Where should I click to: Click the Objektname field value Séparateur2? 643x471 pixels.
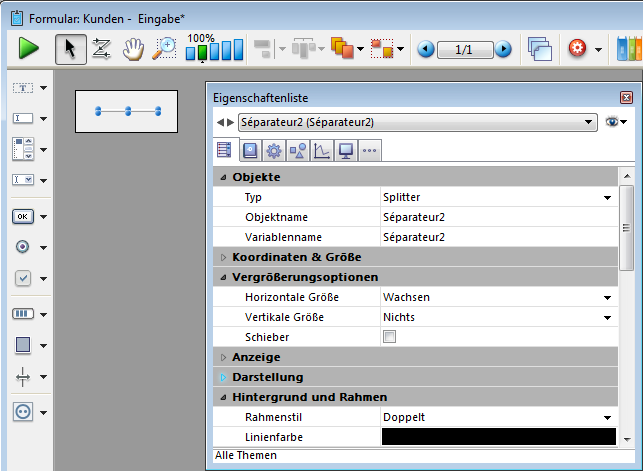pos(414,217)
